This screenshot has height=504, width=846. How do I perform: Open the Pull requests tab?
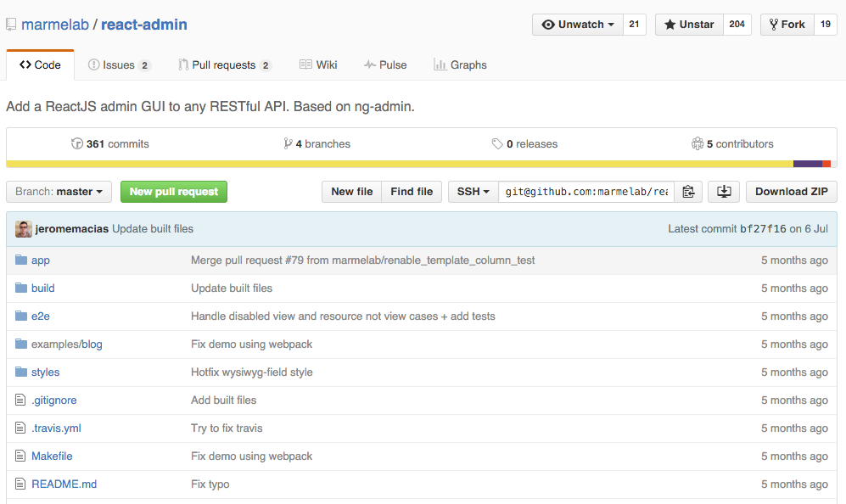tap(225, 65)
